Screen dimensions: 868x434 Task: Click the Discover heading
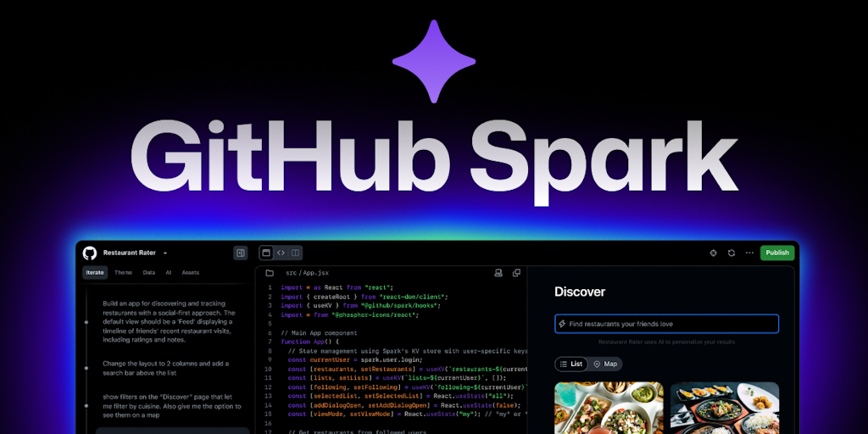tap(580, 292)
